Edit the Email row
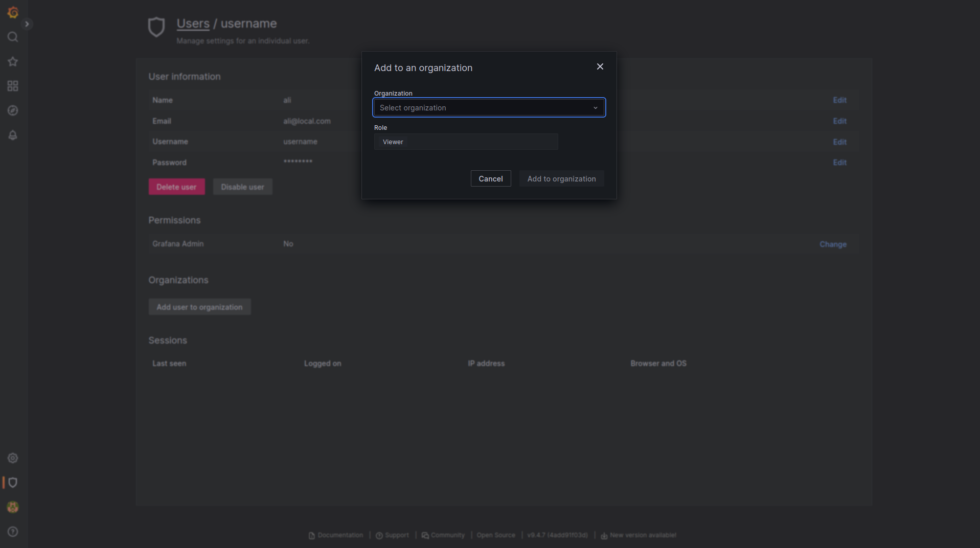 pyautogui.click(x=840, y=121)
